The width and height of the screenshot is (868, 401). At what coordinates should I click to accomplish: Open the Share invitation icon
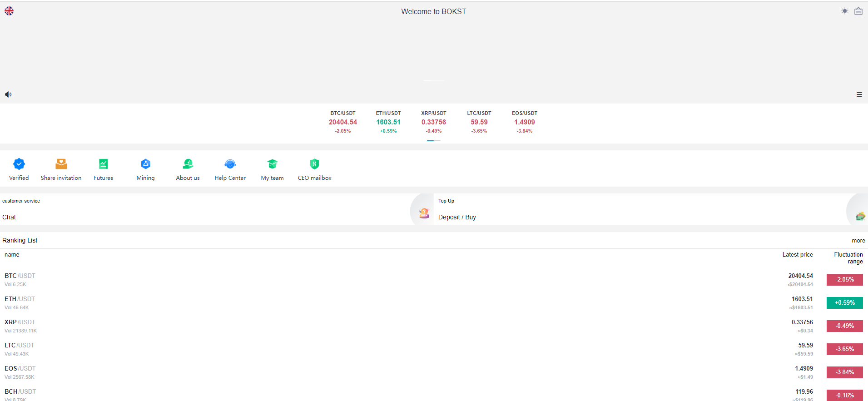pyautogui.click(x=61, y=164)
